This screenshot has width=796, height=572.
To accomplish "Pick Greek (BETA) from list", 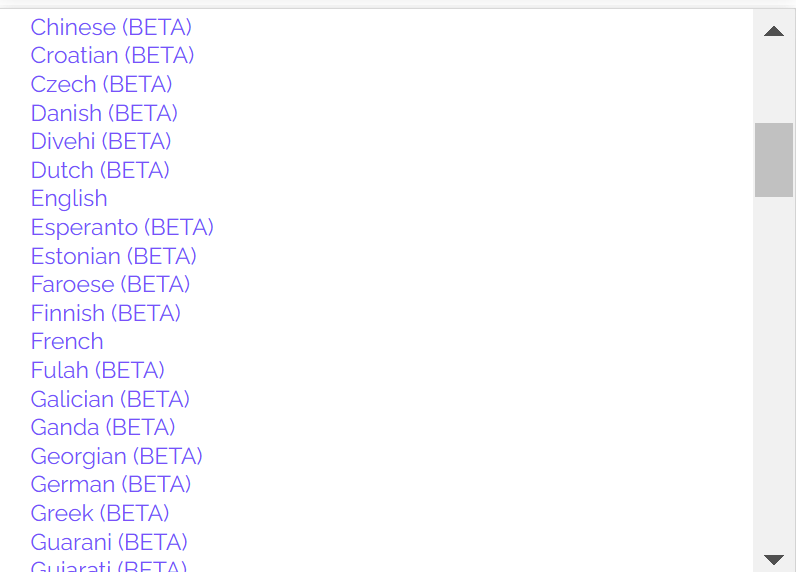I will pos(100,513).
